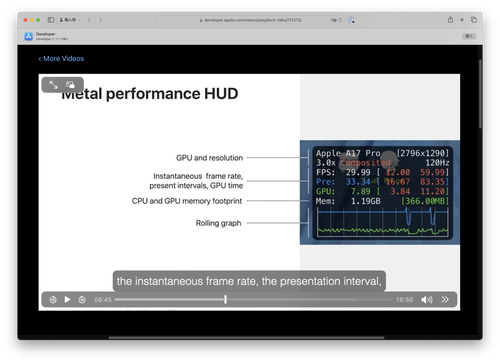Open the Developer app from the banner button

tap(469, 36)
